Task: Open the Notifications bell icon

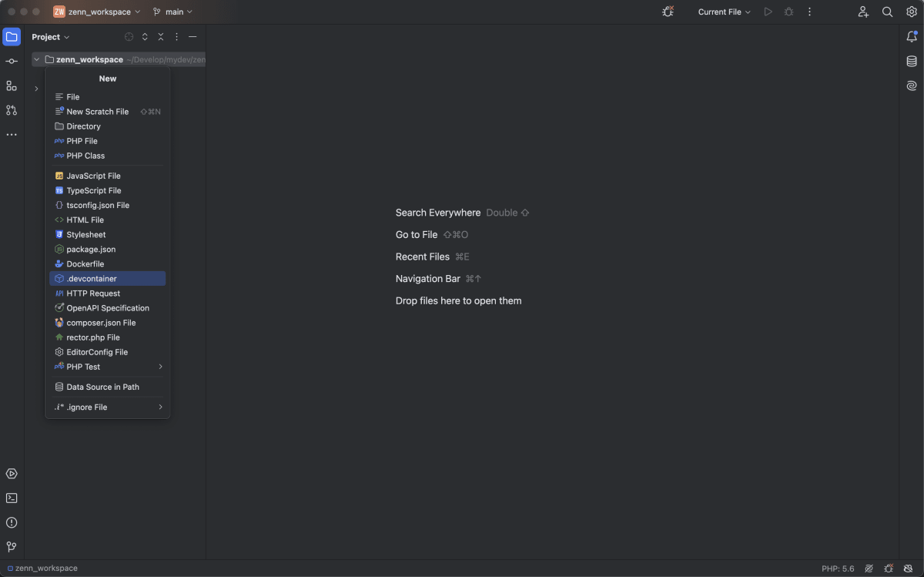Action: tap(912, 36)
